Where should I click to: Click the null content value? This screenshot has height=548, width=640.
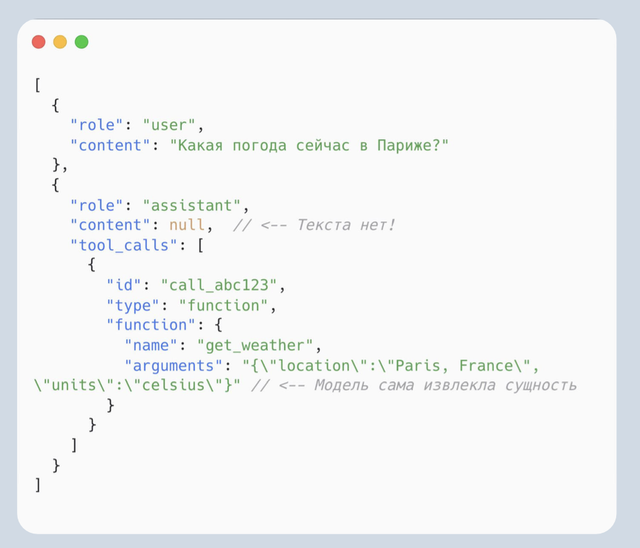point(187,225)
